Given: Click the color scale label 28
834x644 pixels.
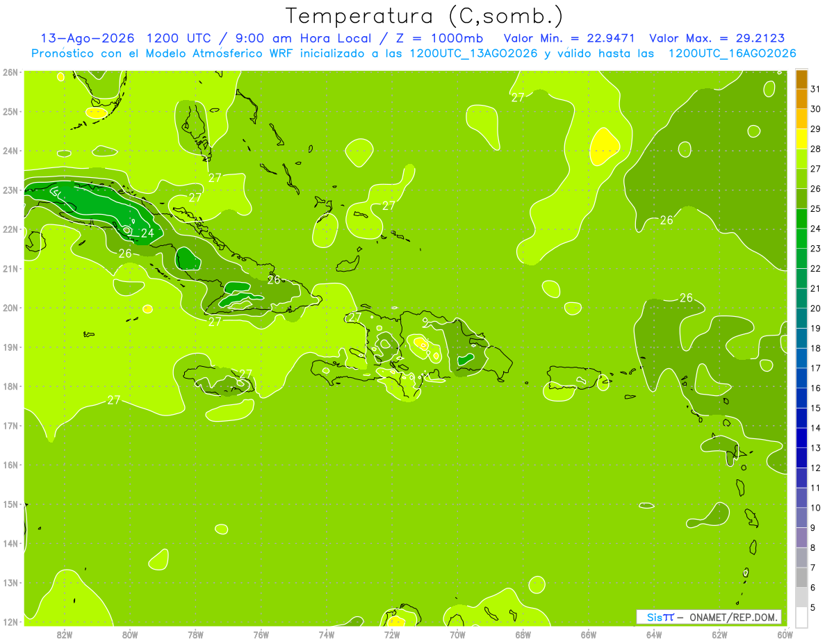Looking at the screenshot, I should point(816,149).
